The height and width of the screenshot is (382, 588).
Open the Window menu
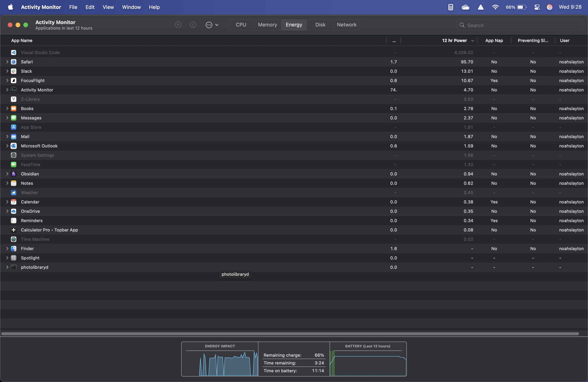pyautogui.click(x=131, y=7)
